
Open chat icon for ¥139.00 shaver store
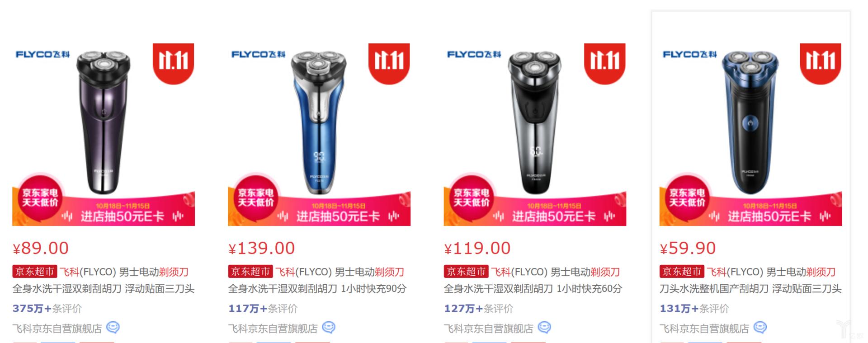328,328
